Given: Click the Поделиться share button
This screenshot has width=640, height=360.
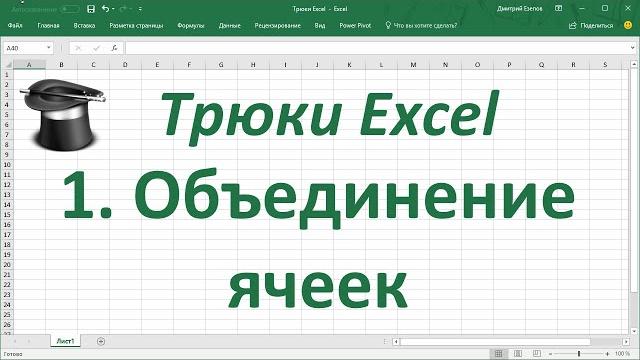Looking at the screenshot, I should 591,25.
